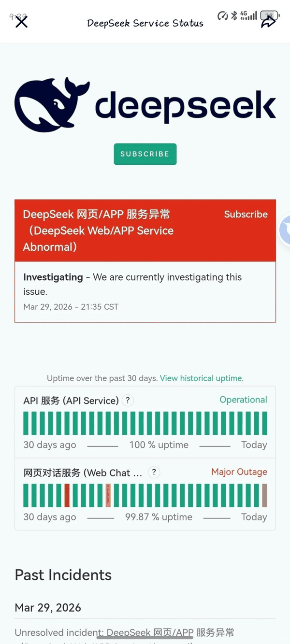
Task: Click the Operational status label
Action: [x=243, y=400]
